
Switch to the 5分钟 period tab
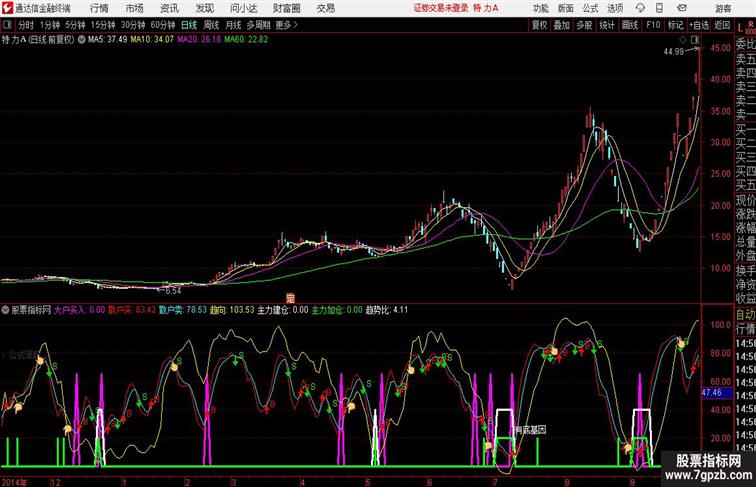pyautogui.click(x=75, y=25)
